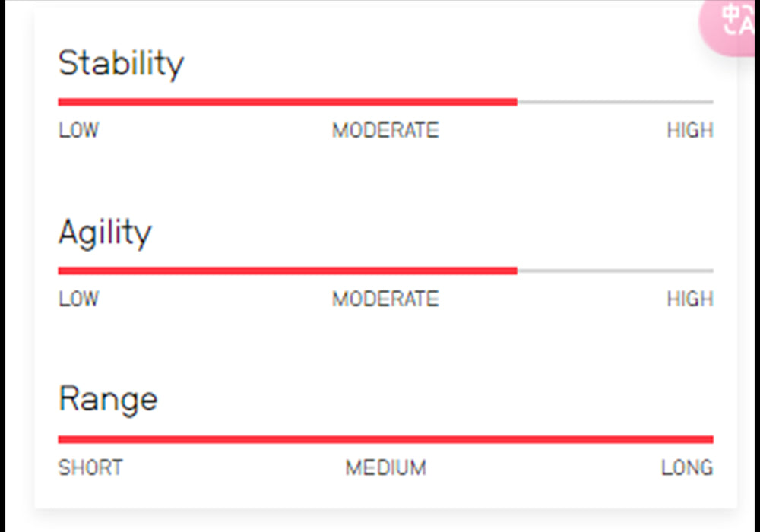Select LONG label under Range

coord(687,467)
